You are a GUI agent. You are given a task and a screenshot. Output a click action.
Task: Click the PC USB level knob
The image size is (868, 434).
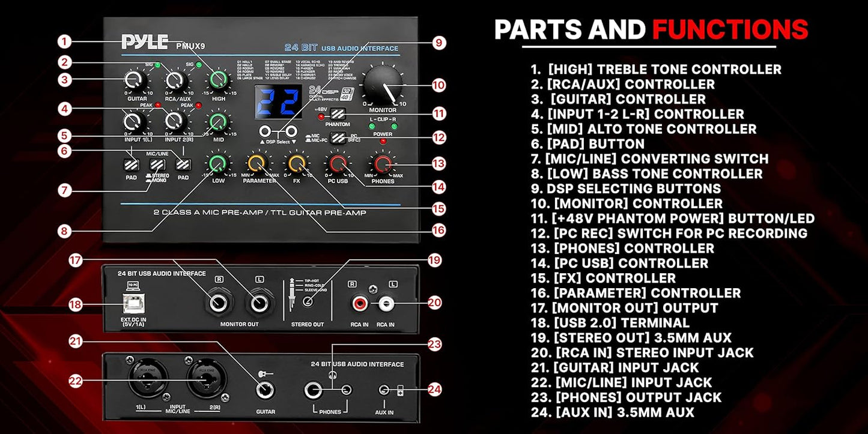(x=338, y=162)
